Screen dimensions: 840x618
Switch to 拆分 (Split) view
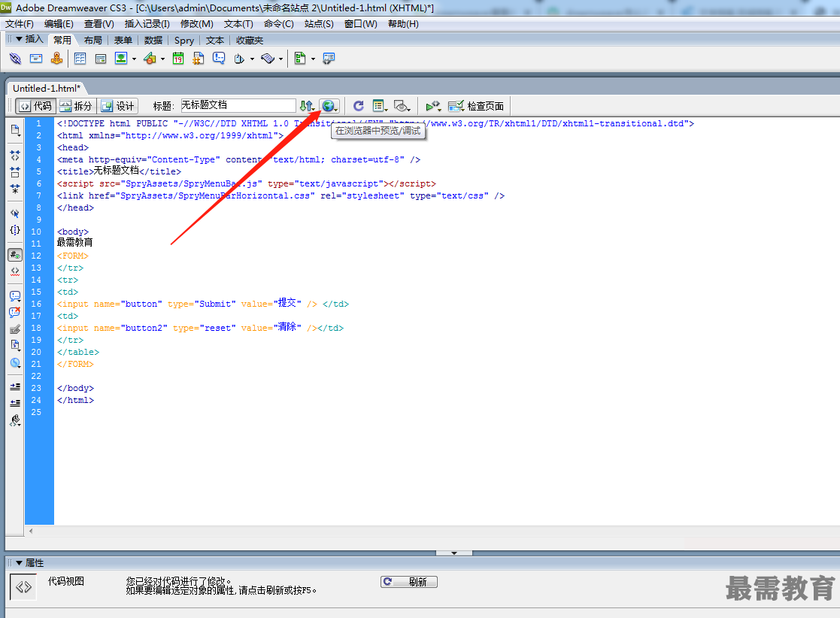pos(76,106)
